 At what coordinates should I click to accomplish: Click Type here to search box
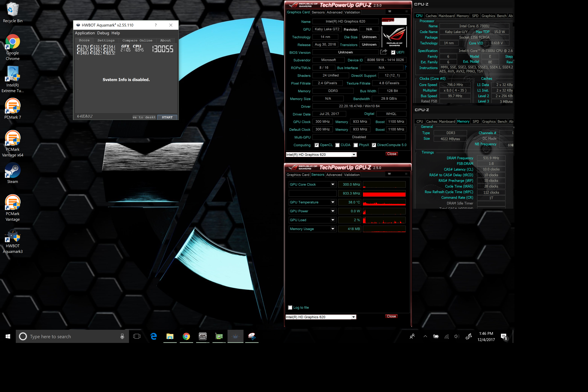(x=73, y=337)
